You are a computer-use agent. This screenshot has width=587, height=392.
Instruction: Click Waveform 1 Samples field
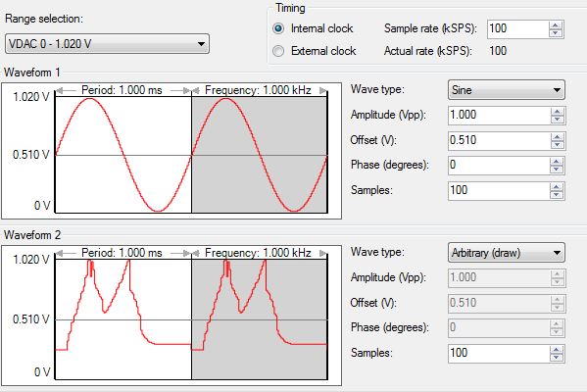pos(499,190)
